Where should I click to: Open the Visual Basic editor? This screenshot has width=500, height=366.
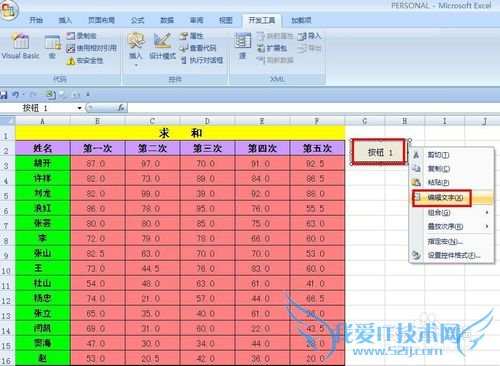click(20, 47)
